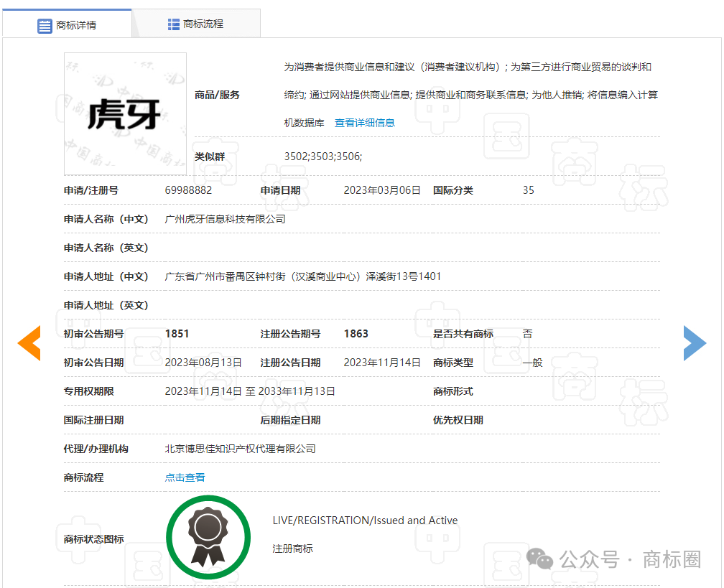Switch to the 商标流程 tab
The height and width of the screenshot is (588, 724).
tap(196, 24)
